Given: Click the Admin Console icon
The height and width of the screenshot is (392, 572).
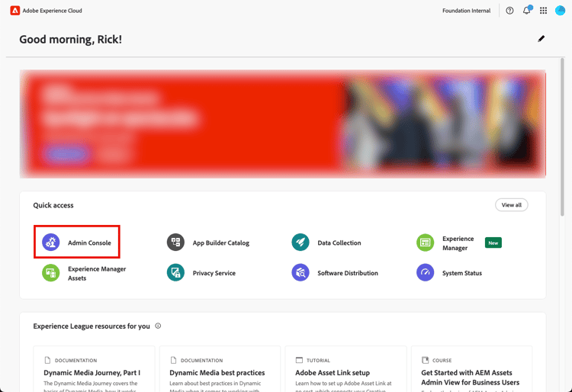Looking at the screenshot, I should pos(50,242).
